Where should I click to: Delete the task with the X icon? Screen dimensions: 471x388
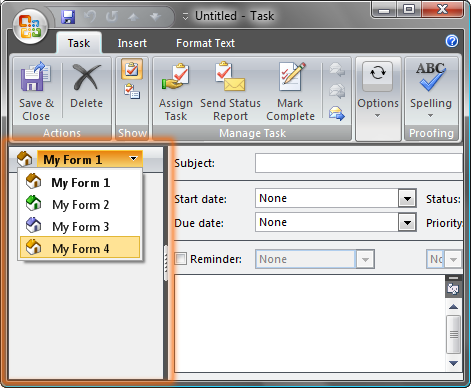pyautogui.click(x=86, y=87)
